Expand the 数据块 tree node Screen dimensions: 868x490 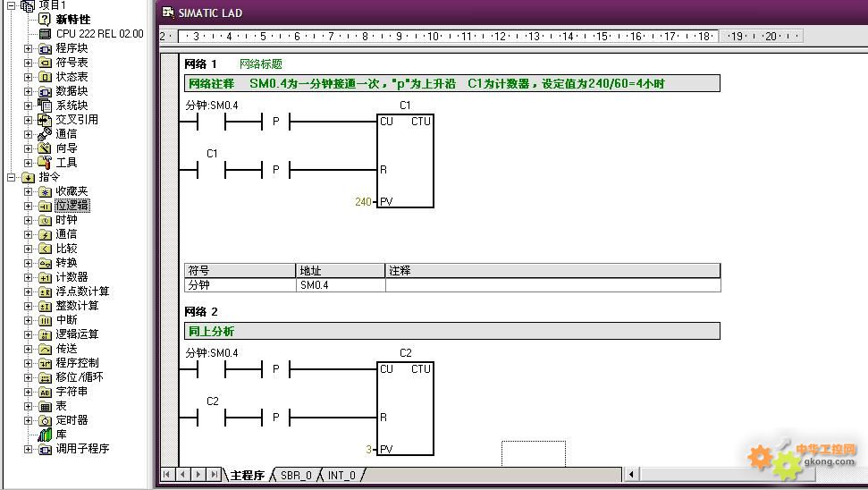pyautogui.click(x=29, y=91)
